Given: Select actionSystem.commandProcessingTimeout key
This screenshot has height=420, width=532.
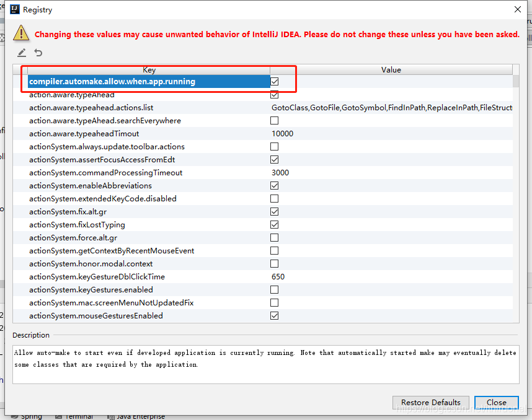Looking at the screenshot, I should click(106, 173).
